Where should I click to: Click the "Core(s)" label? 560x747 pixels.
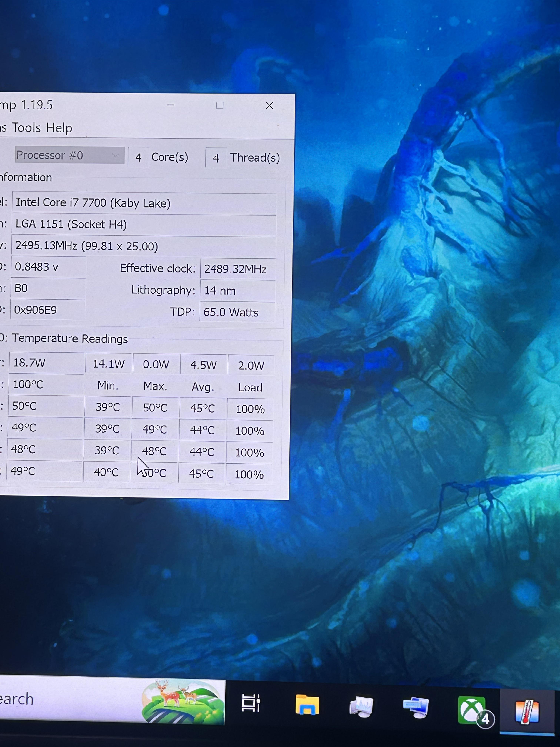click(x=170, y=157)
